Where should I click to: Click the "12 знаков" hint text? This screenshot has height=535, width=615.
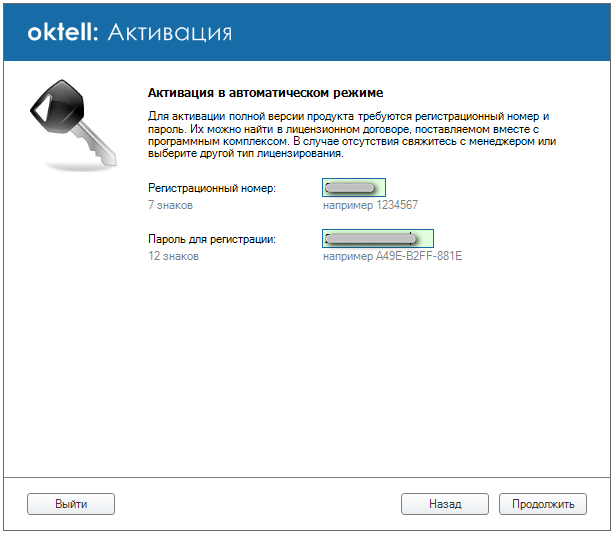click(x=173, y=256)
